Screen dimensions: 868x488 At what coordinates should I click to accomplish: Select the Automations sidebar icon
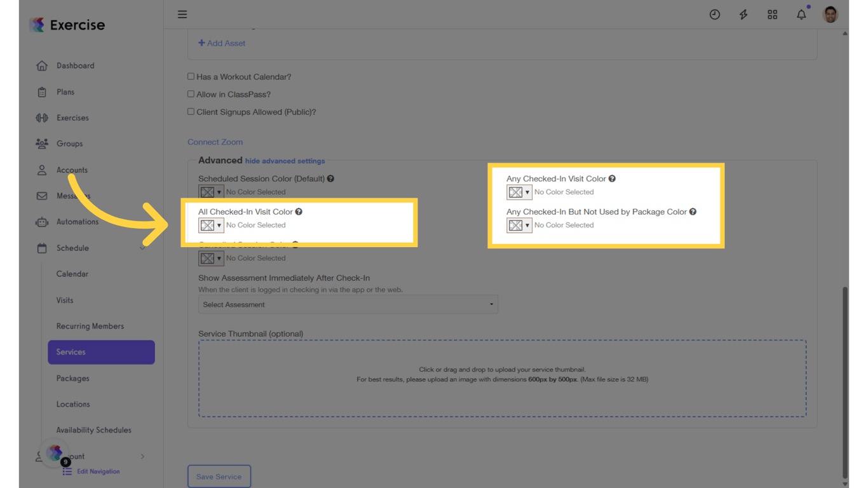tap(43, 222)
